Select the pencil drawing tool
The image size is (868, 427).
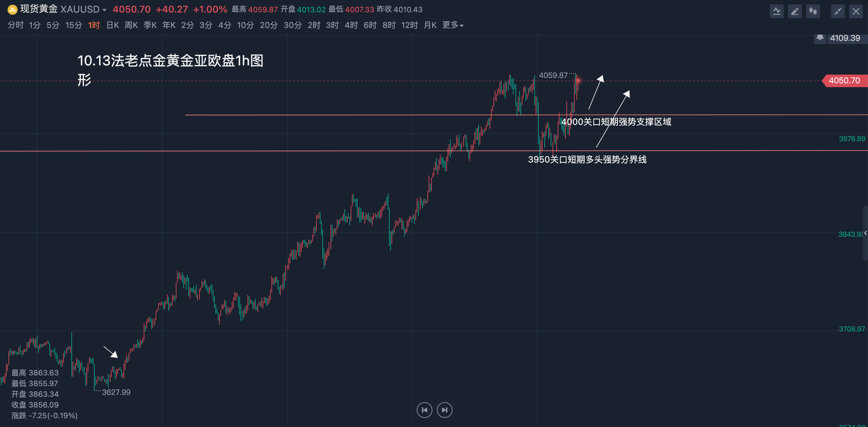795,11
